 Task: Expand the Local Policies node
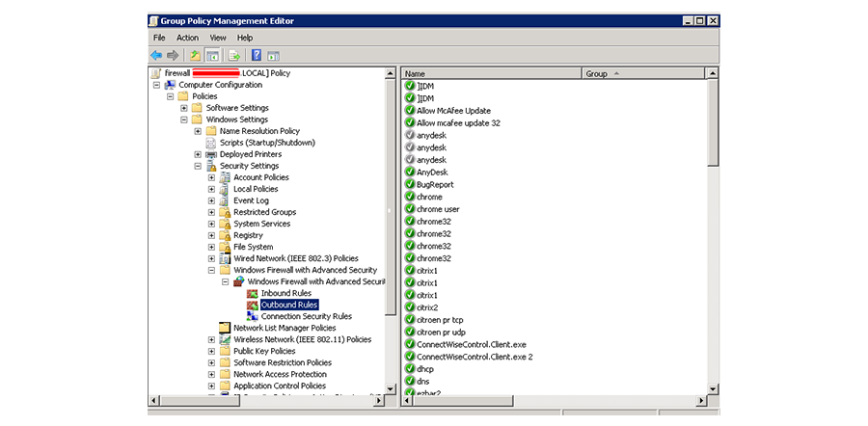tap(211, 189)
